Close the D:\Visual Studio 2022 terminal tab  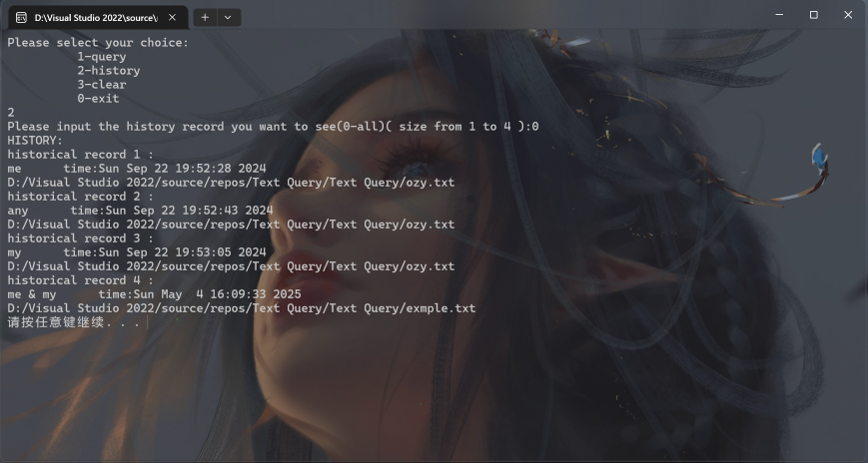point(172,18)
